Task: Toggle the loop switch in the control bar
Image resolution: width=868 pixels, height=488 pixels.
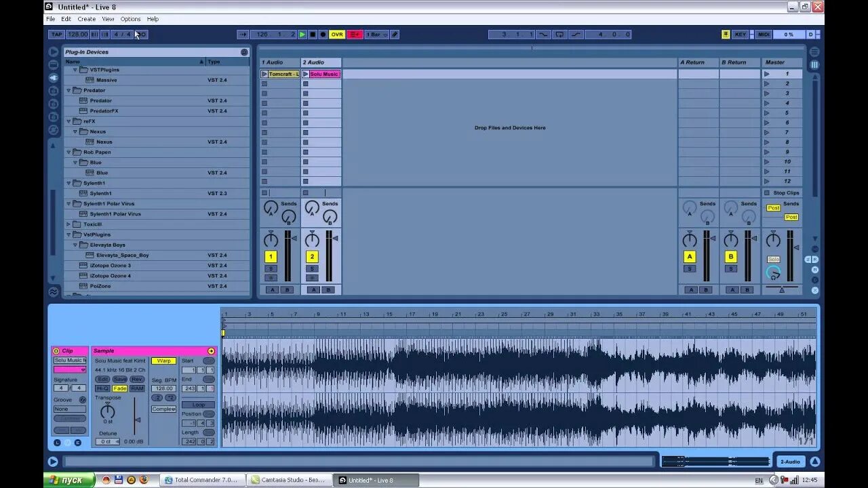Action: pos(559,35)
